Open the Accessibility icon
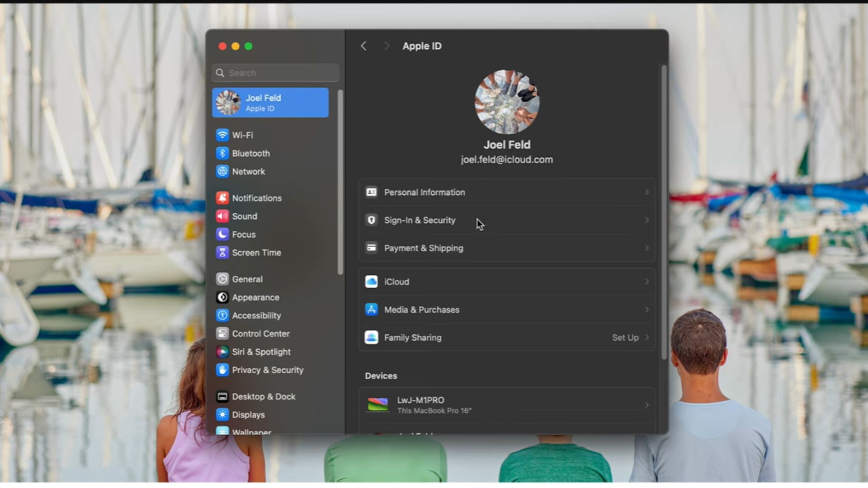The width and height of the screenshot is (868, 488). pos(222,315)
